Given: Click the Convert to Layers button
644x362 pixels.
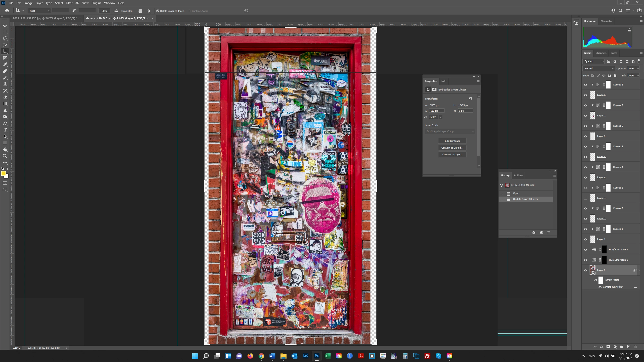Looking at the screenshot, I should pyautogui.click(x=452, y=155).
